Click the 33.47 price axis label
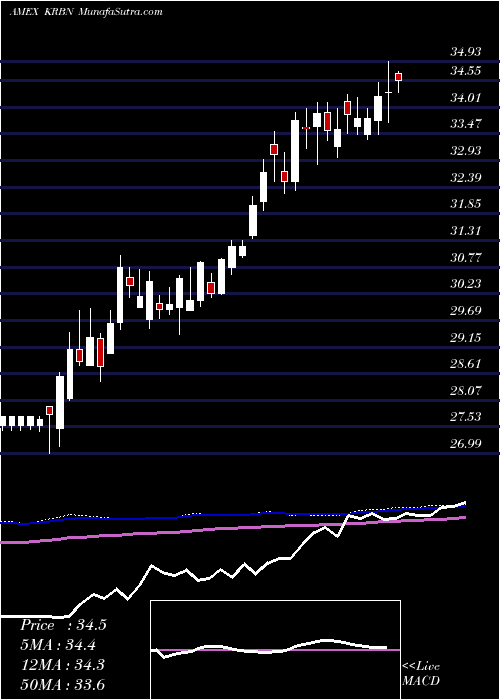 (466, 124)
